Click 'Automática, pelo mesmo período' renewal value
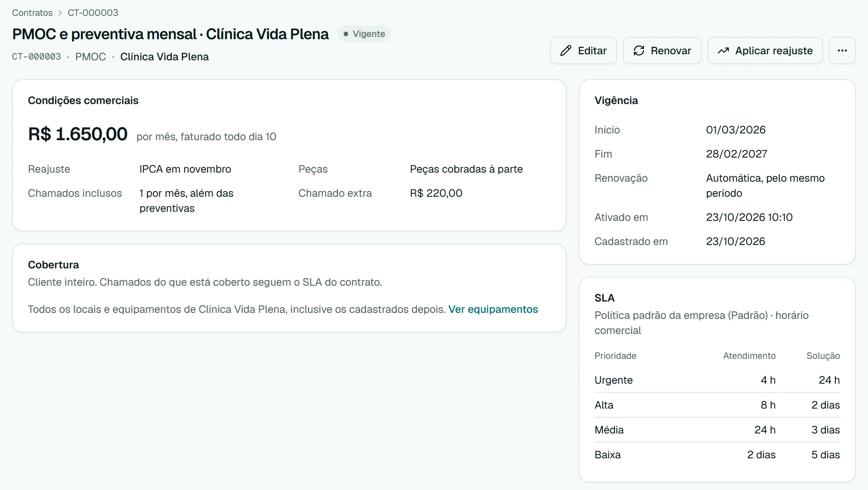The width and height of the screenshot is (868, 490). pos(765,185)
